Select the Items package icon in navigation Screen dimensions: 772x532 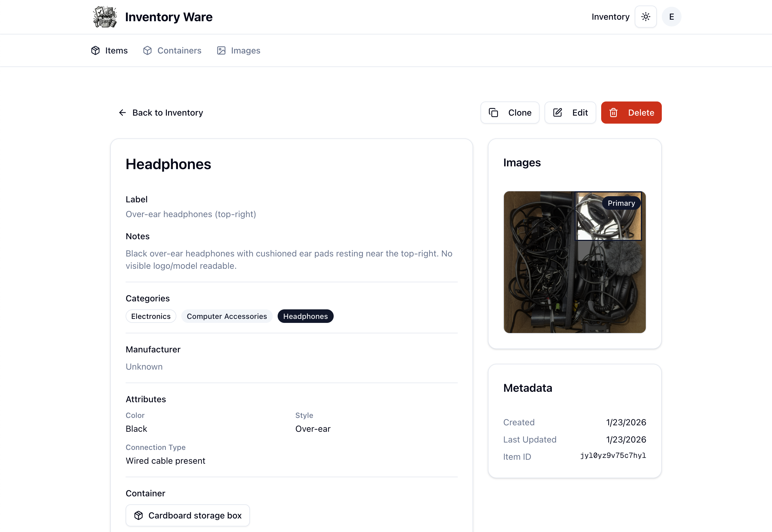95,50
